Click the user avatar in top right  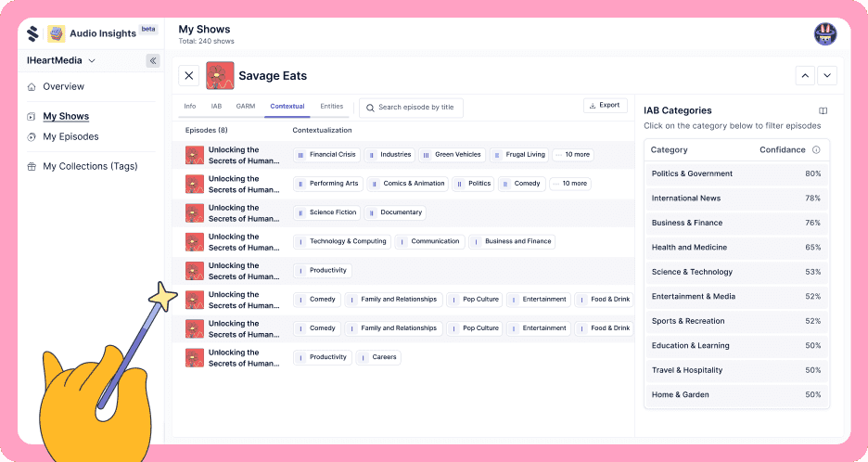(824, 34)
